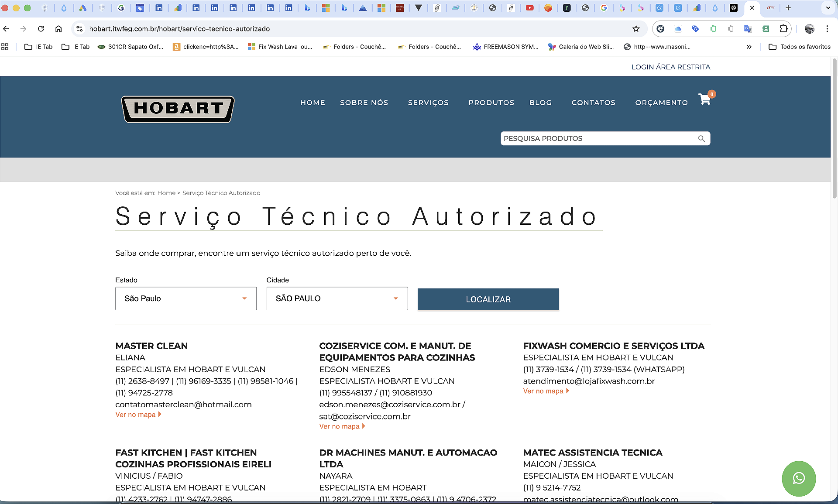Open the Fix Wash Lava lou... bookmark
Image resolution: width=838 pixels, height=504 pixels.
(280, 47)
